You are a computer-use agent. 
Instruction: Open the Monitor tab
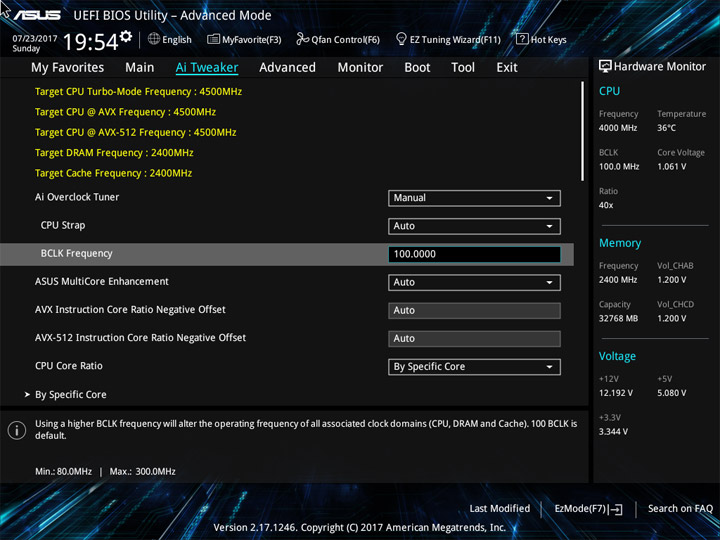pyautogui.click(x=360, y=68)
